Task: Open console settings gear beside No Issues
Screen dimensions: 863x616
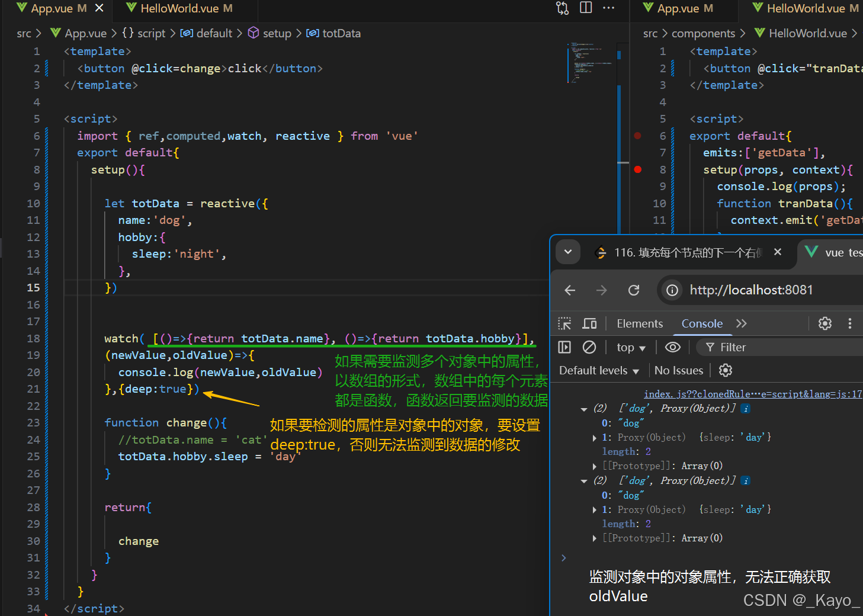Action: (x=726, y=371)
